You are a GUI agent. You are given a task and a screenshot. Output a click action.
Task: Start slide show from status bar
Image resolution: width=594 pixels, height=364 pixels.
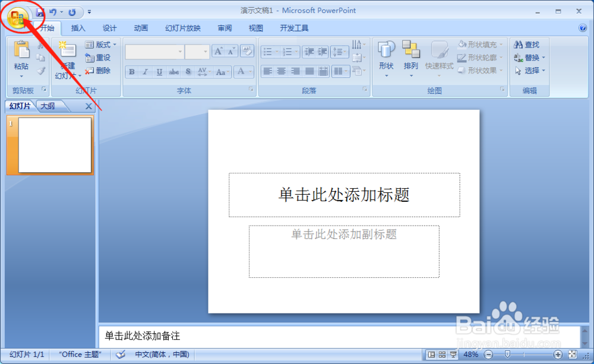(x=453, y=354)
